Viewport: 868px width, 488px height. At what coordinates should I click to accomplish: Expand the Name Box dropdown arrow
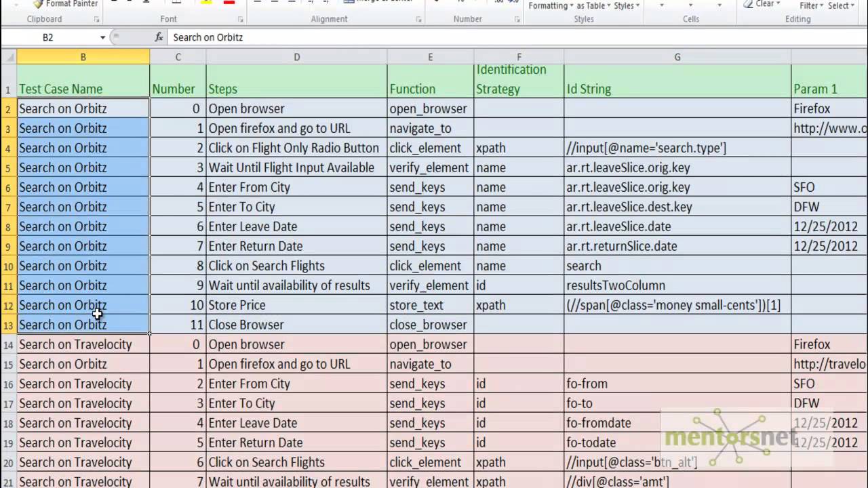point(102,37)
